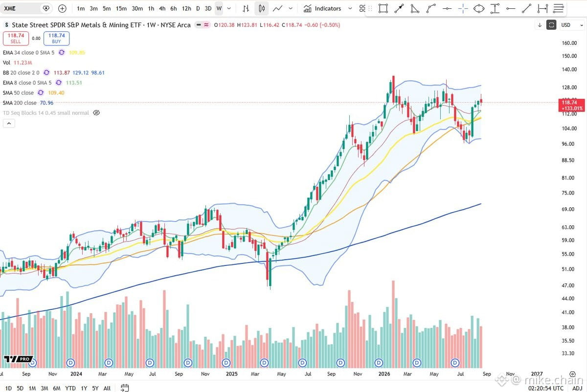The height and width of the screenshot is (392, 587).
Task: Toggle the auto-fit scale button beside USD
Action: 551,25
